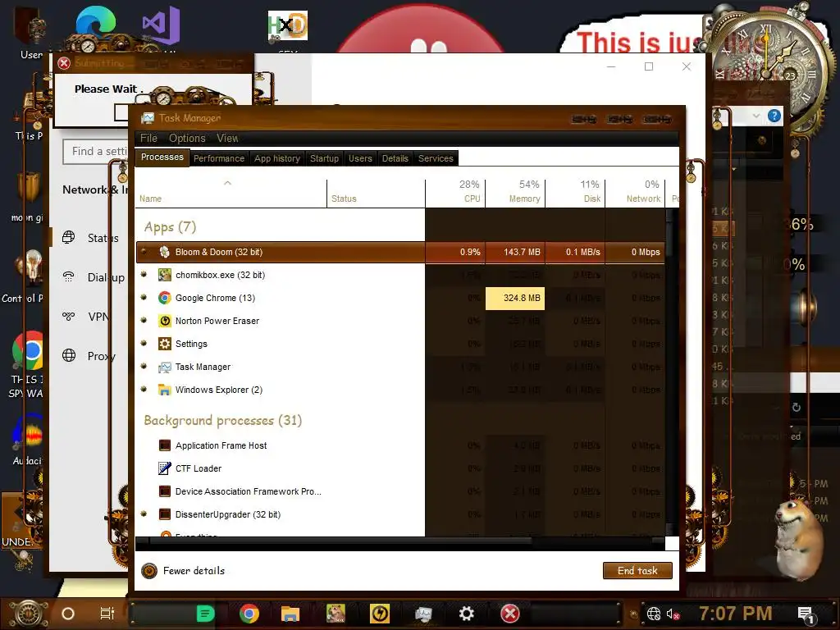This screenshot has height=630, width=840.
Task: Expand the chomikbox.exe process group
Action: [144, 274]
